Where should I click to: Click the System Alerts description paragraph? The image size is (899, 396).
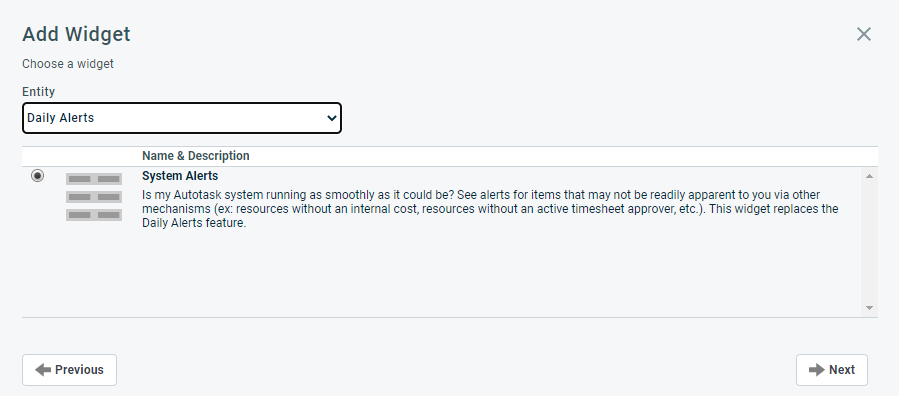pyautogui.click(x=490, y=209)
